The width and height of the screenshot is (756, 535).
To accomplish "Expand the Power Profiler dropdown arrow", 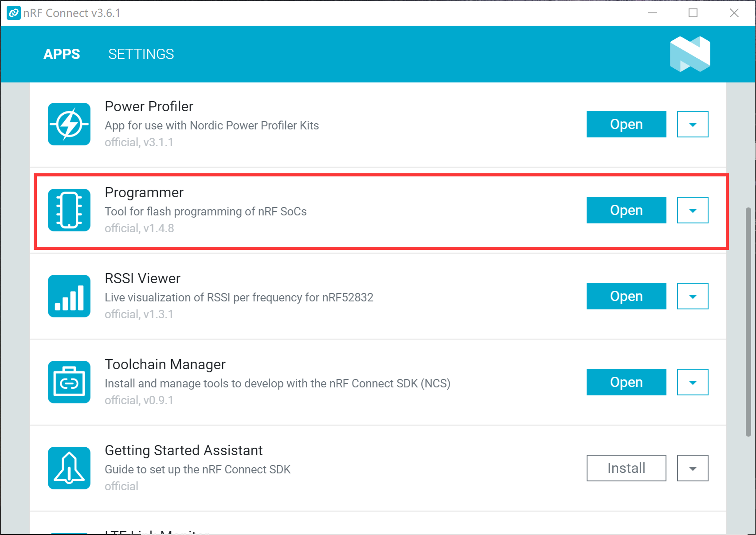I will point(693,124).
